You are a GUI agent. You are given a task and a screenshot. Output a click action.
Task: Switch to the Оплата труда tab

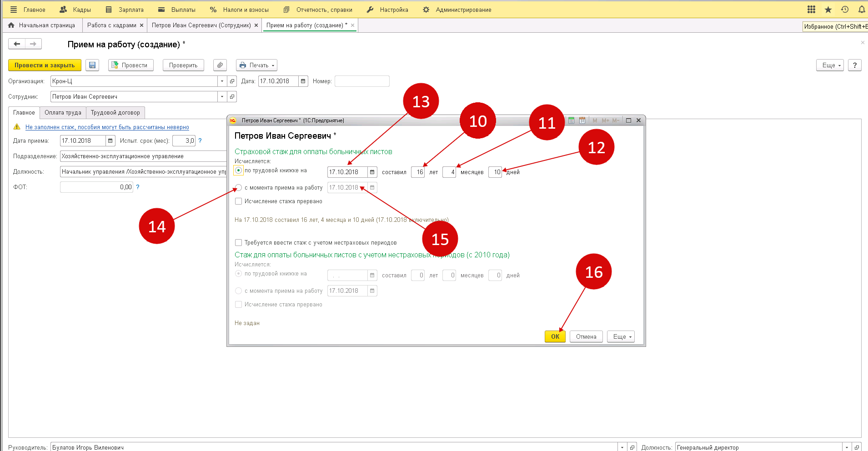point(63,113)
